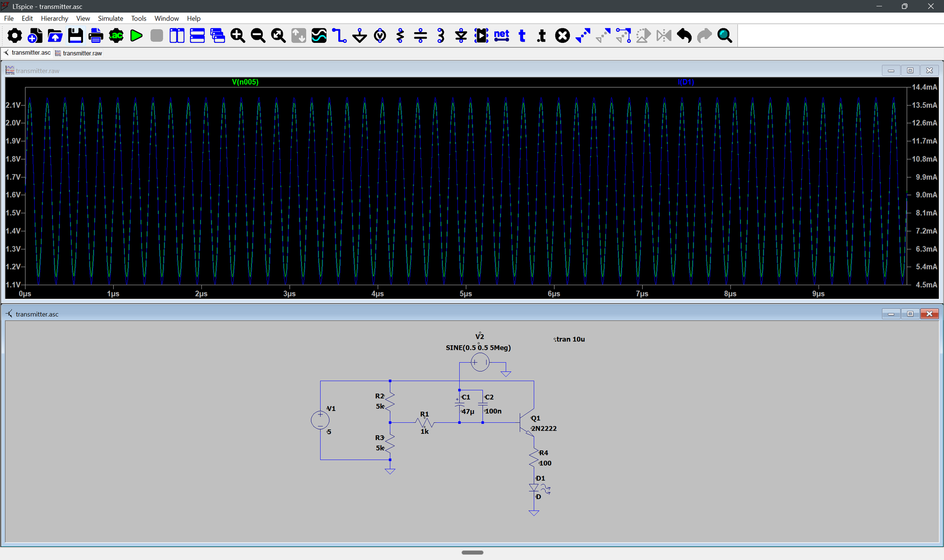944x560 pixels.
Task: Open the View menu
Action: (x=83, y=18)
